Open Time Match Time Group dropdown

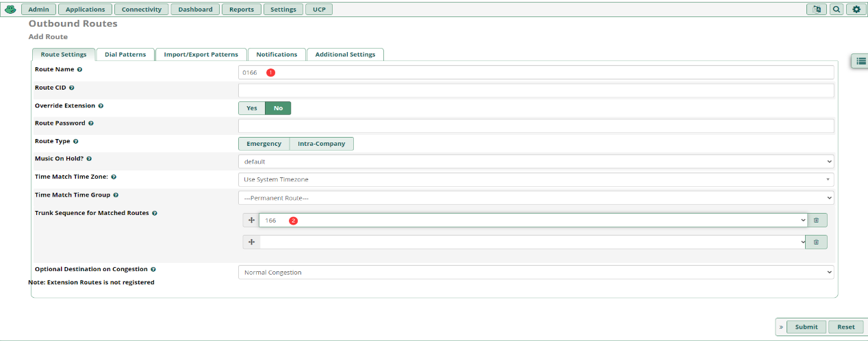pos(536,197)
